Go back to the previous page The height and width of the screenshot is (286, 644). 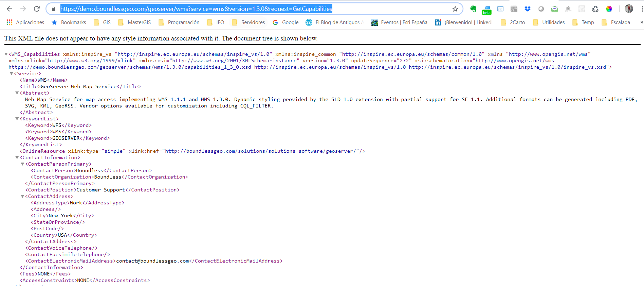pyautogui.click(x=10, y=9)
